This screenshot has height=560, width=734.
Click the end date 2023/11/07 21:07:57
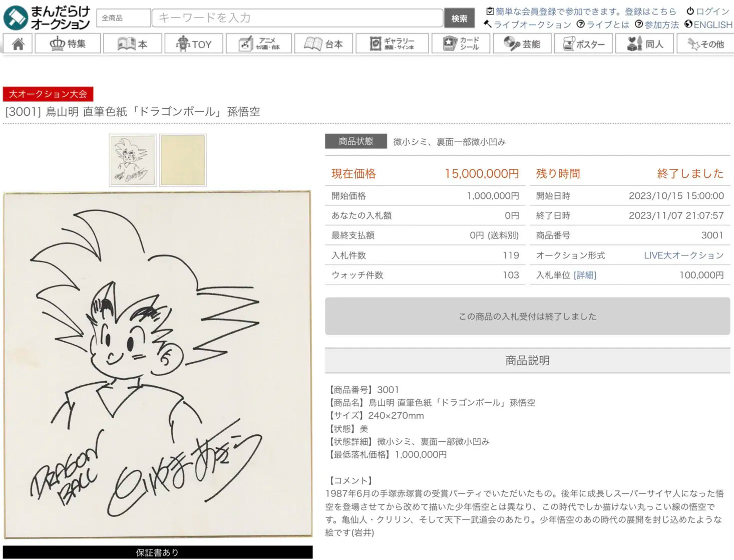pos(676,216)
